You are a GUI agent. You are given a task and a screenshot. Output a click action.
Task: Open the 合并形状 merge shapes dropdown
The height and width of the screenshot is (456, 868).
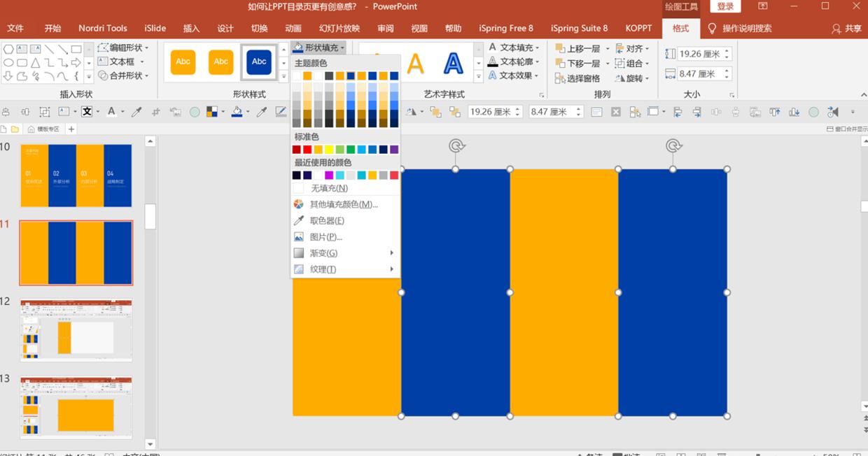pyautogui.click(x=124, y=76)
